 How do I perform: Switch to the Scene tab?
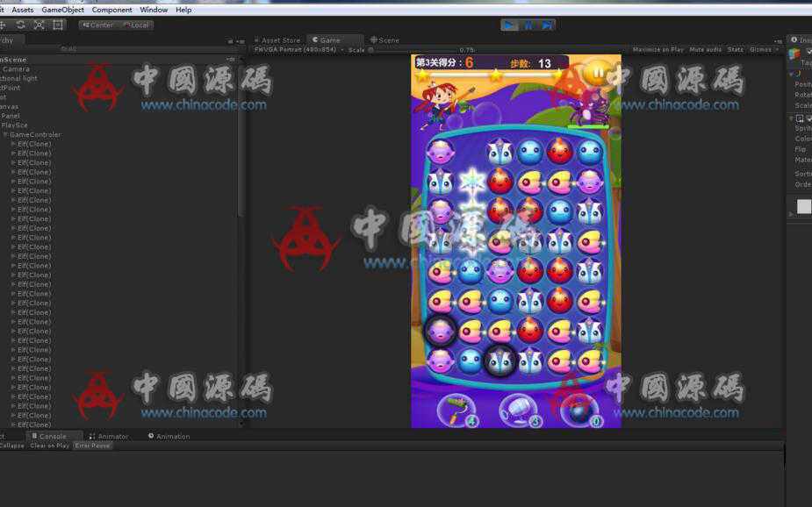click(x=384, y=39)
